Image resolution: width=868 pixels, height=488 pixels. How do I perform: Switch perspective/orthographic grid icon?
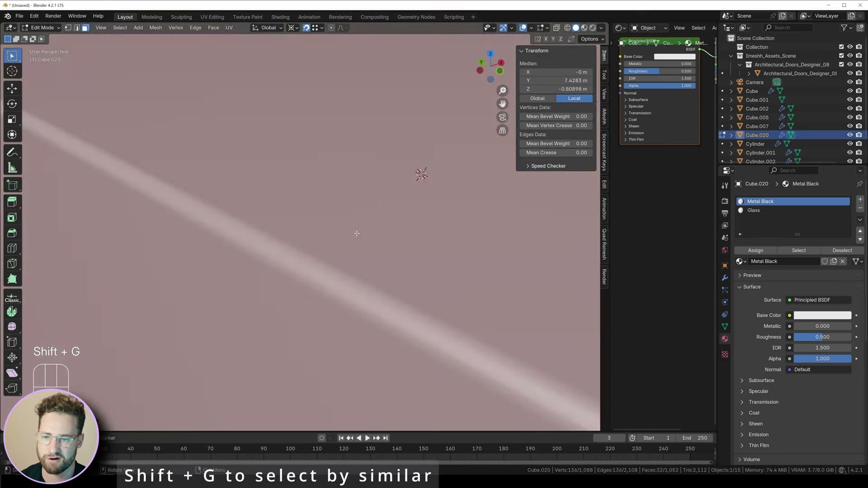(502, 131)
